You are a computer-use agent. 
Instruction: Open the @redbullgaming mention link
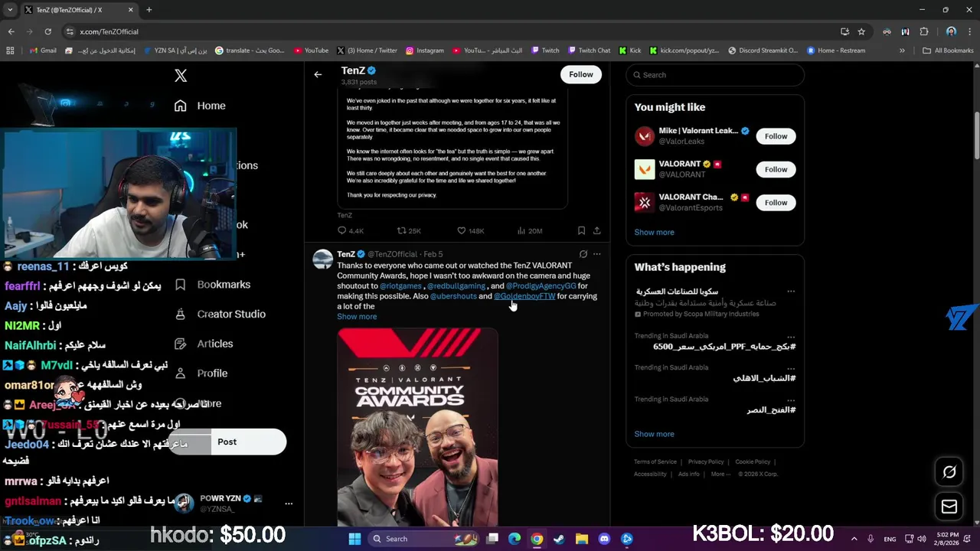(456, 286)
